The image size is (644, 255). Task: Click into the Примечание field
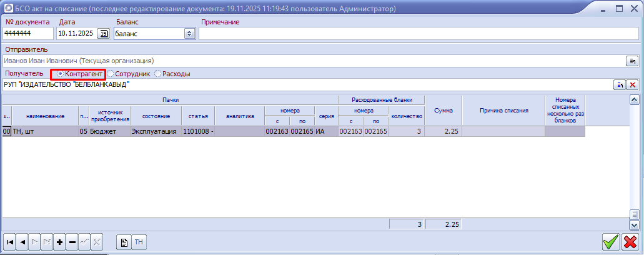pyautogui.click(x=419, y=34)
